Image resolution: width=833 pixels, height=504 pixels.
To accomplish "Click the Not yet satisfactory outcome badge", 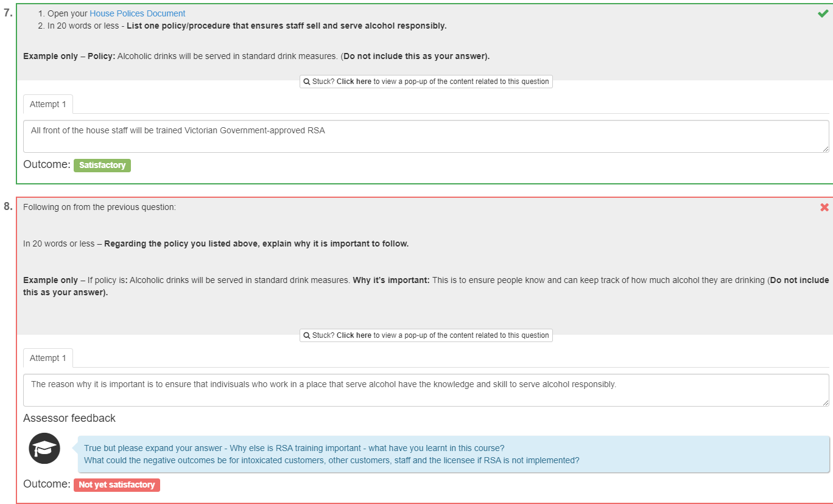I will 117,485.
